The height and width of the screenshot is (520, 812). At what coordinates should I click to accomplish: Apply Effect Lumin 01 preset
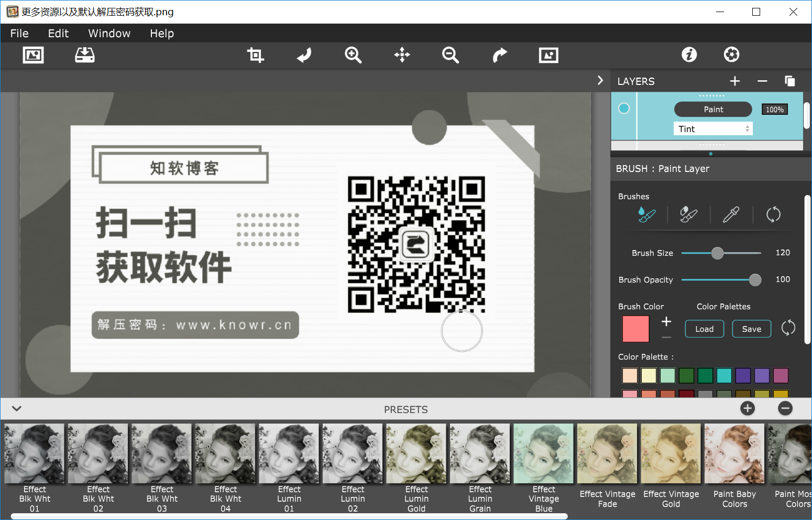289,468
